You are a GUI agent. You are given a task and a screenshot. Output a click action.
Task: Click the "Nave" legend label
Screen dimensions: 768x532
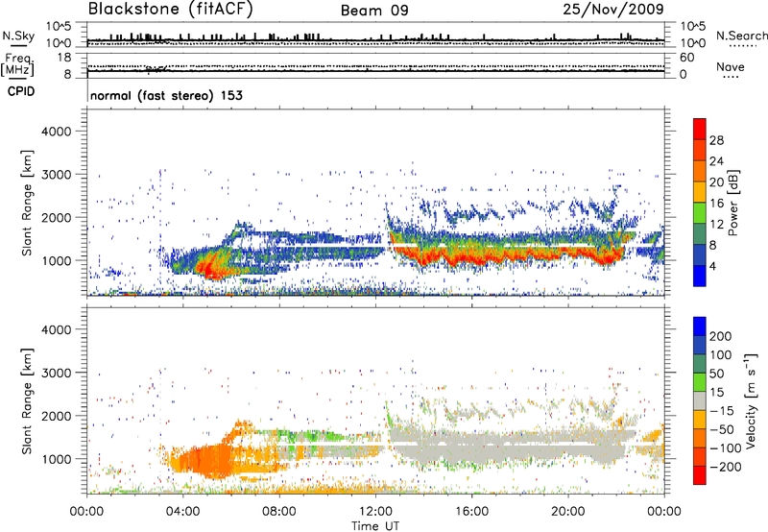(x=731, y=67)
